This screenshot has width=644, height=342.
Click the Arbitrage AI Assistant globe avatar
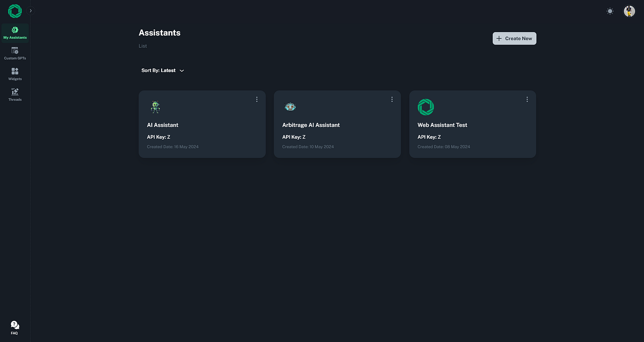[290, 107]
